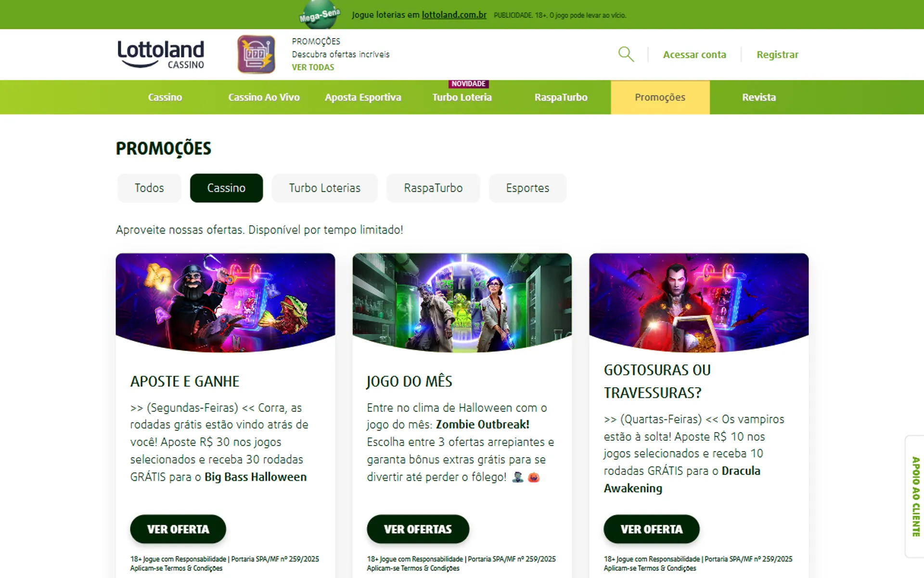Open the Aposte e Ganhe banner image

tap(225, 302)
